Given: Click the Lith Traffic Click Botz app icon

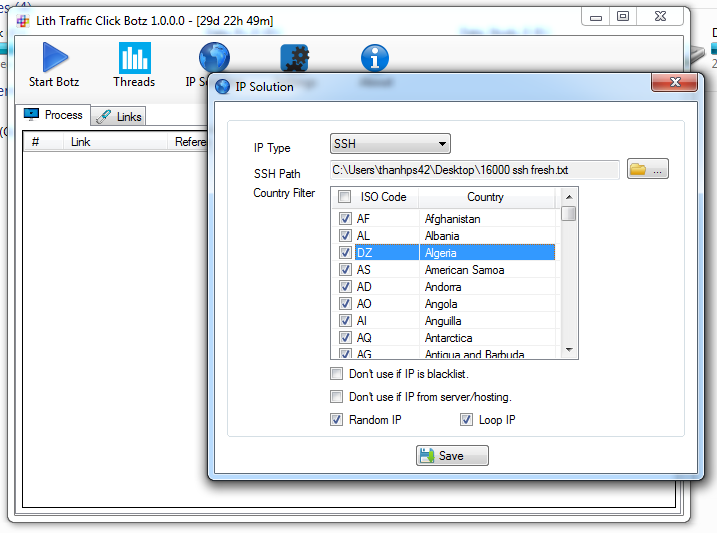Looking at the screenshot, I should tap(23, 21).
